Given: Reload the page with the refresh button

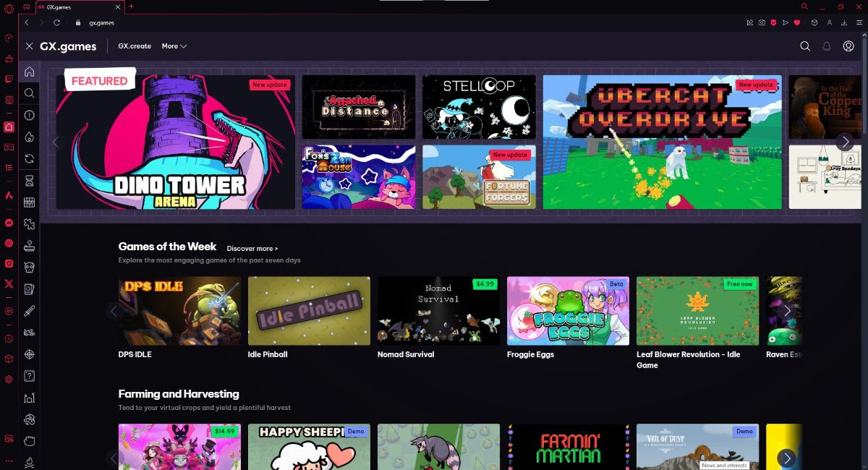Looking at the screenshot, I should (x=57, y=23).
